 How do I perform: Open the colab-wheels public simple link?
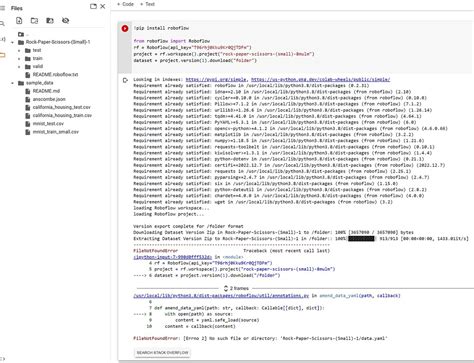click(x=320, y=80)
